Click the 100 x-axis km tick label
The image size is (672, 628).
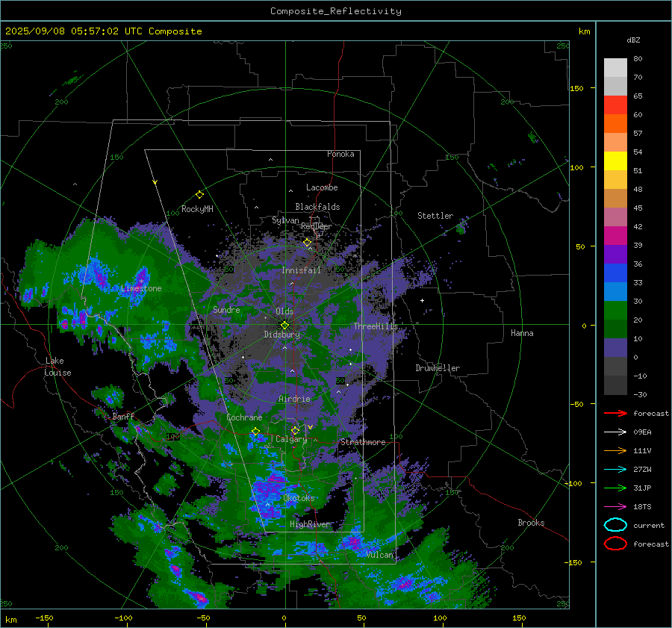coord(440,618)
